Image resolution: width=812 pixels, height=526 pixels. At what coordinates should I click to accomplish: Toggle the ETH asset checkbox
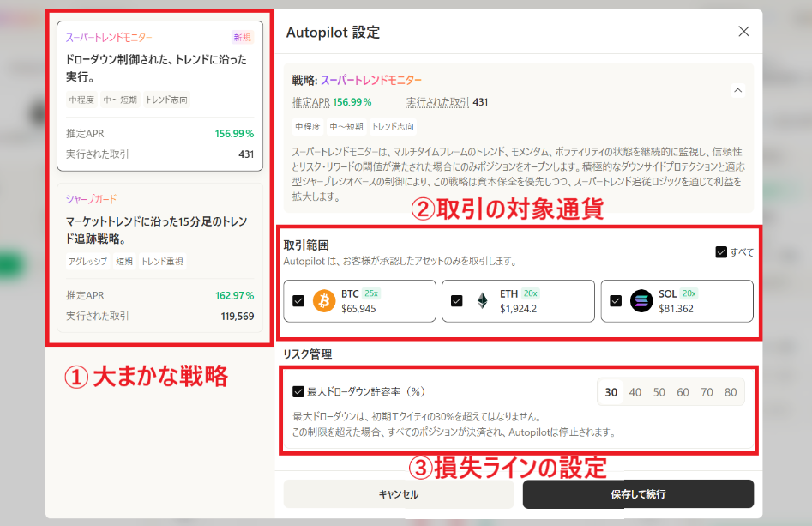click(x=457, y=301)
